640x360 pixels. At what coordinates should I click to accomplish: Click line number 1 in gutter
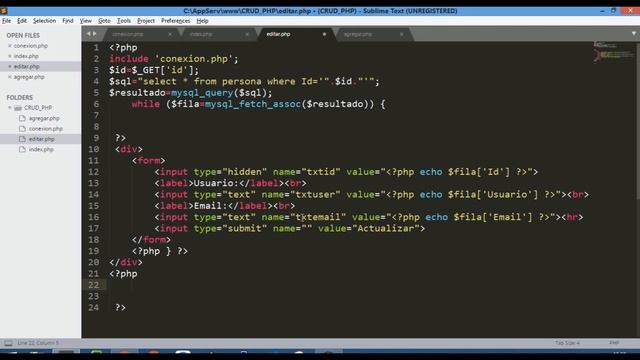point(96,48)
